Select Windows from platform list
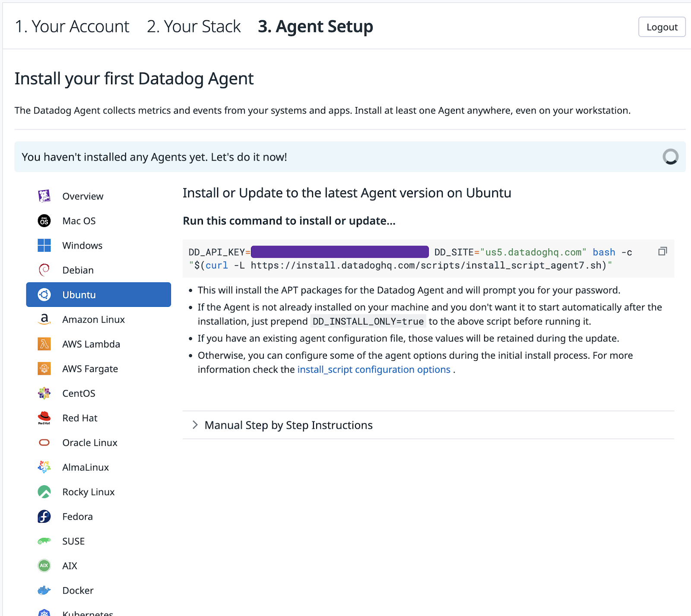 click(98, 245)
